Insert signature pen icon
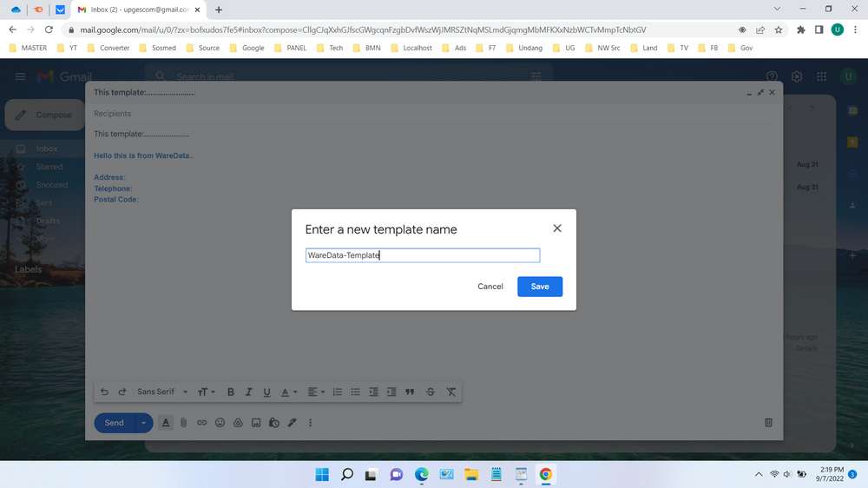 (x=293, y=423)
